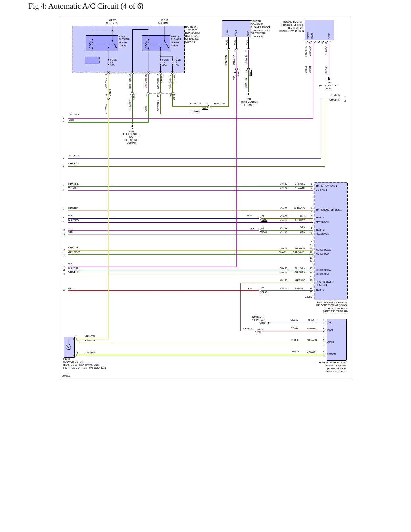Click the blower motor control module block
The width and height of the screenshot is (411, 532).
(319, 30)
